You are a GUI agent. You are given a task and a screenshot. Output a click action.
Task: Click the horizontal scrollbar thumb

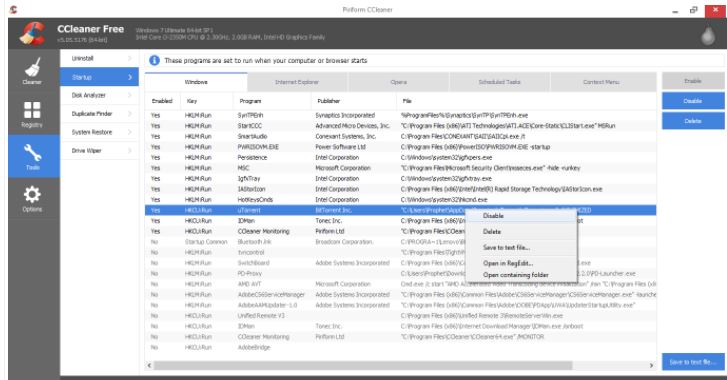(x=363, y=366)
